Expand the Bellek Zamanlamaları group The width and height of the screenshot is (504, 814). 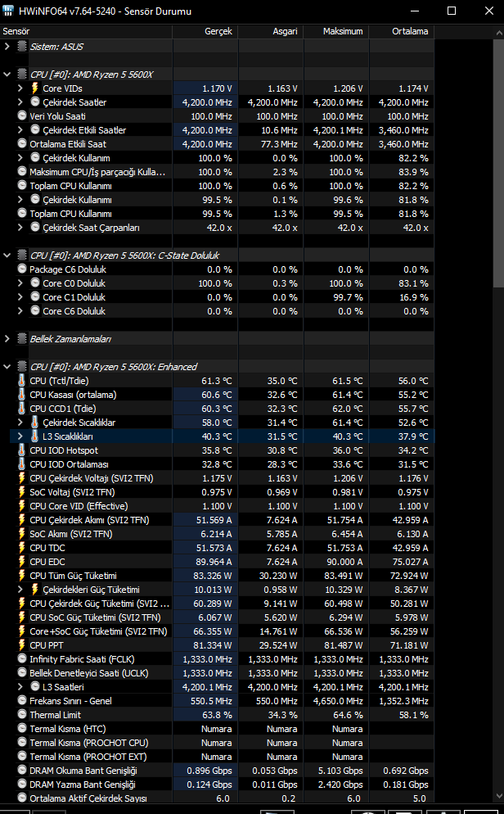[x=7, y=338]
